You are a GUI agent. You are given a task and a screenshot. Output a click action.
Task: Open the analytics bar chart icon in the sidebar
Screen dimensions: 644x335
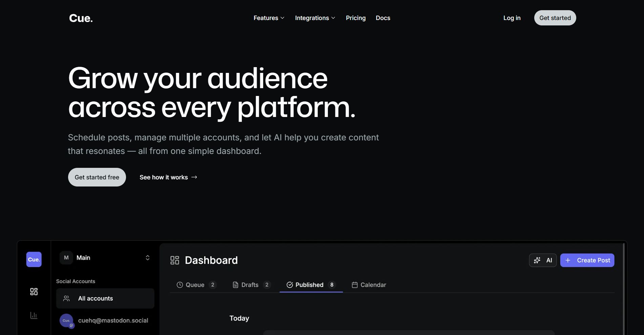coord(34,315)
